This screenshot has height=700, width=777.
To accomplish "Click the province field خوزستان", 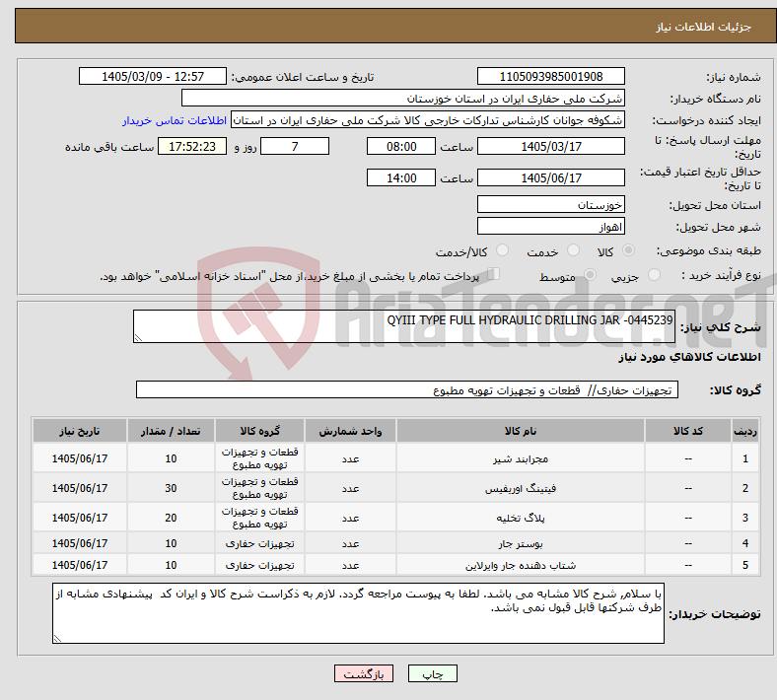I will point(550,205).
